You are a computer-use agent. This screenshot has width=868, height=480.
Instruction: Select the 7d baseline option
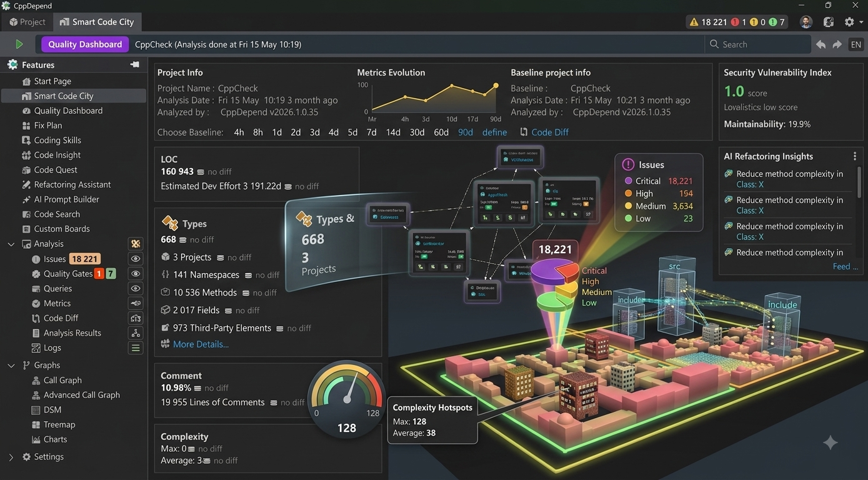coord(372,132)
